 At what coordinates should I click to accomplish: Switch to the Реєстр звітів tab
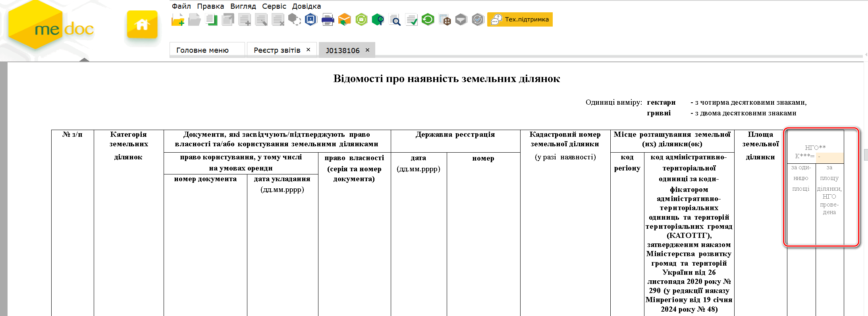point(277,50)
